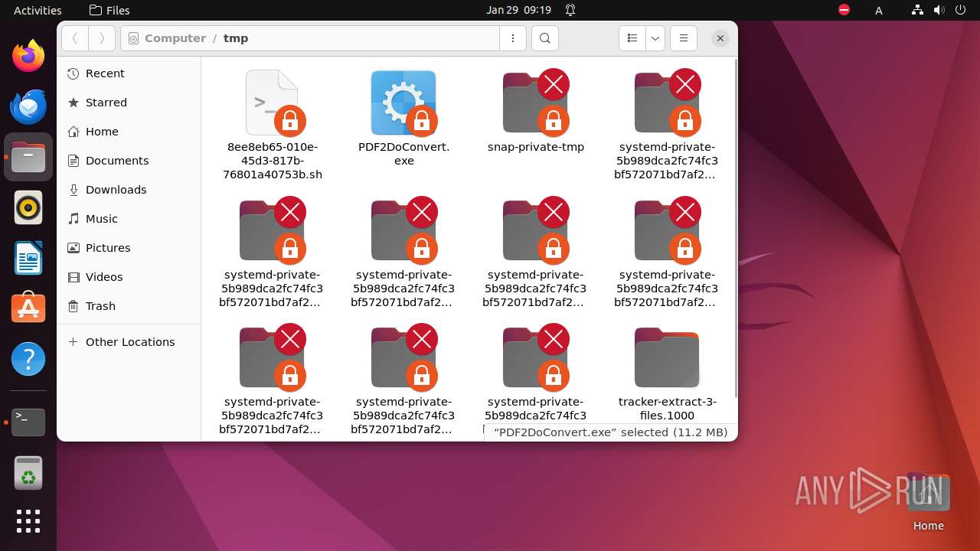Launch Rhythmbox from the dock
The width and height of the screenshot is (980, 551).
pyautogui.click(x=28, y=207)
